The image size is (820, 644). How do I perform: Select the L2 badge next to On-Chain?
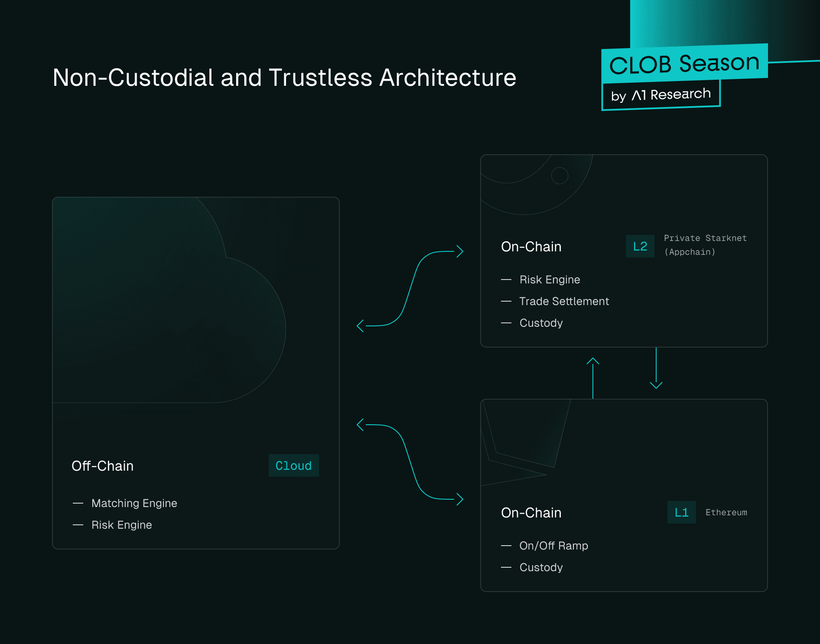(x=640, y=246)
